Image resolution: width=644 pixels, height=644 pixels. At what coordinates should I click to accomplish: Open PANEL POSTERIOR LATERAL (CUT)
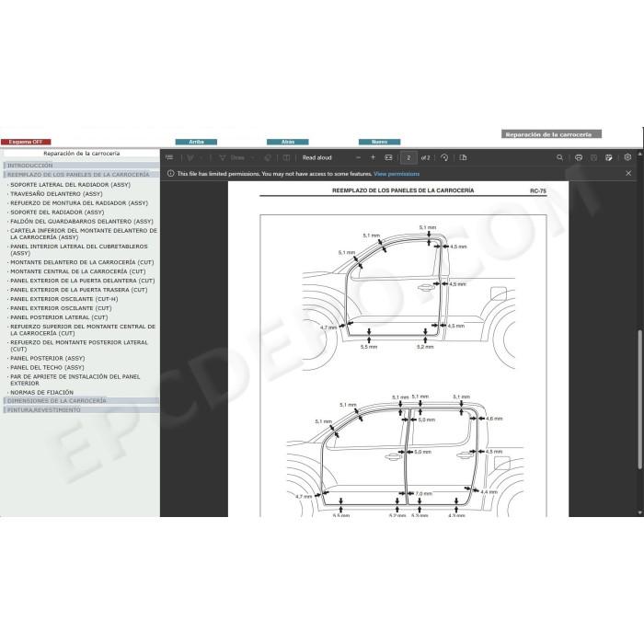(59, 317)
